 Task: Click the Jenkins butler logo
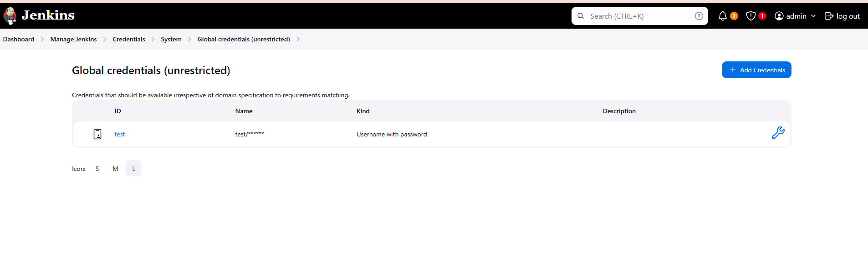point(10,16)
